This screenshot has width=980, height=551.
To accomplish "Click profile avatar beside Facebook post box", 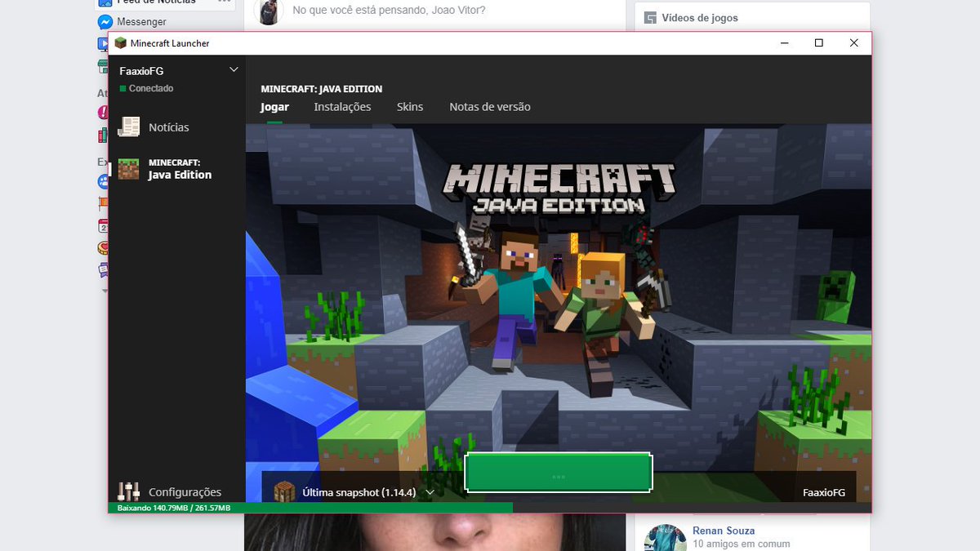I will coord(268,11).
